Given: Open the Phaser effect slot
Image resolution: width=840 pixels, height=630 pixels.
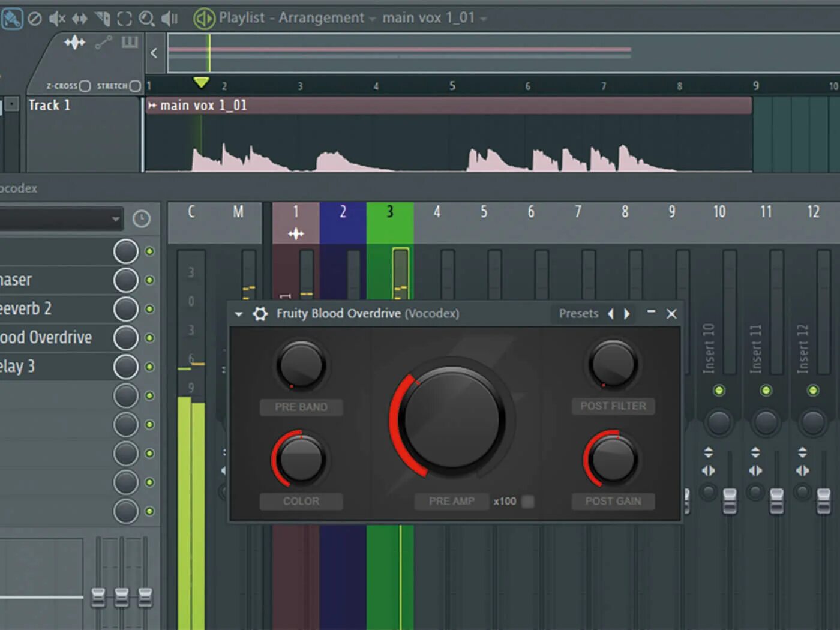Looking at the screenshot, I should (x=55, y=280).
